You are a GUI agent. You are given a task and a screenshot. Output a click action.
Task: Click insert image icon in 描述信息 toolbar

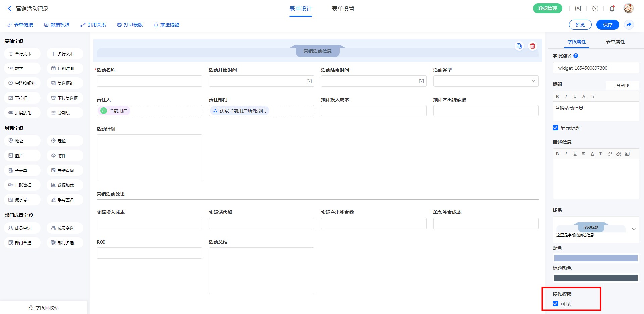(627, 154)
